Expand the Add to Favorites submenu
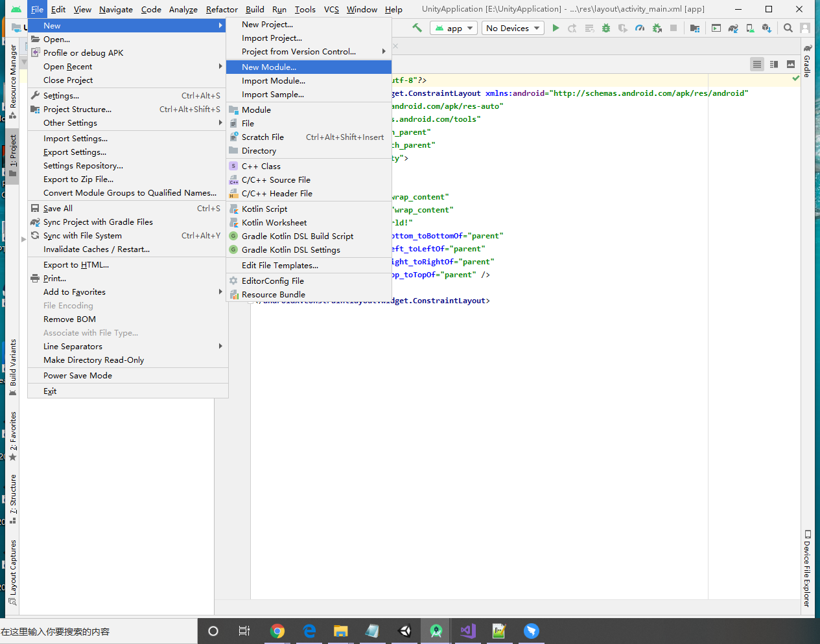820x644 pixels. (128, 292)
